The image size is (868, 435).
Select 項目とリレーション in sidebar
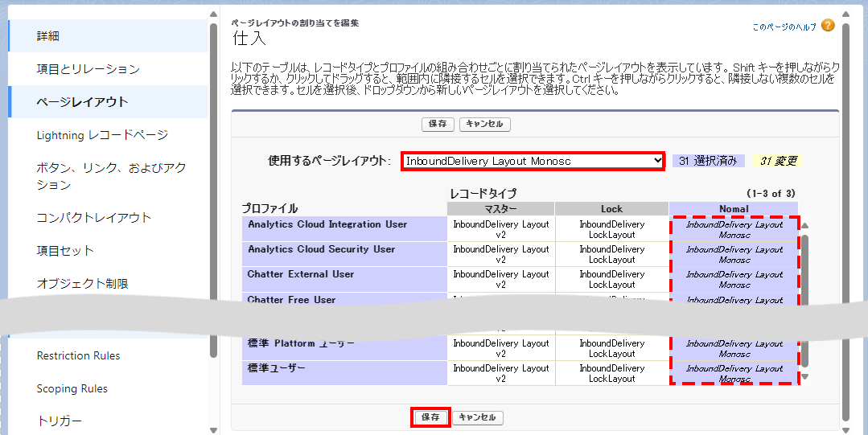coord(88,69)
